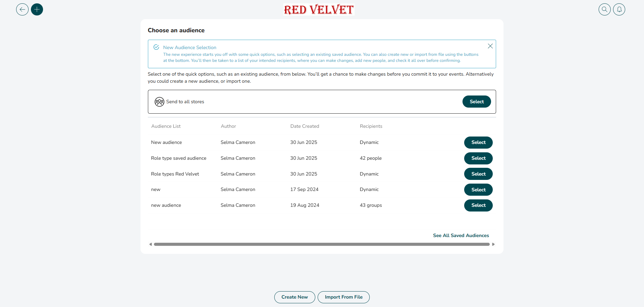Image resolution: width=644 pixels, height=307 pixels.
Task: Click the Author column header
Action: tap(228, 126)
